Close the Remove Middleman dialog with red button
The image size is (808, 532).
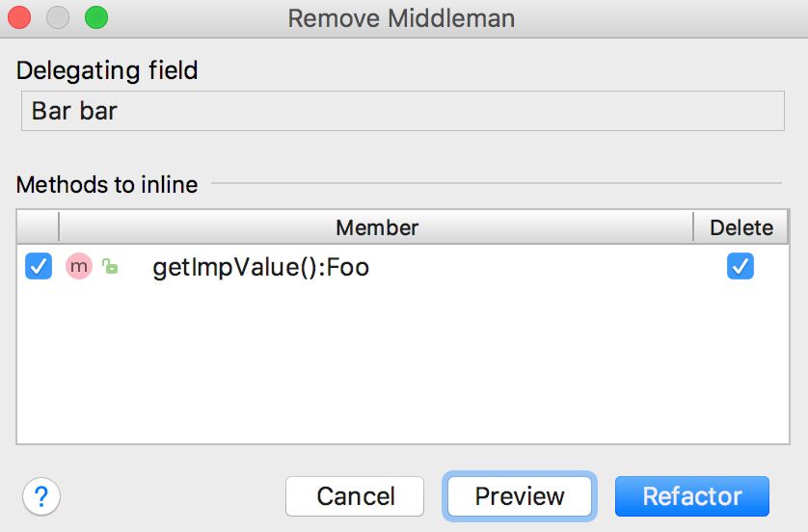19,17
